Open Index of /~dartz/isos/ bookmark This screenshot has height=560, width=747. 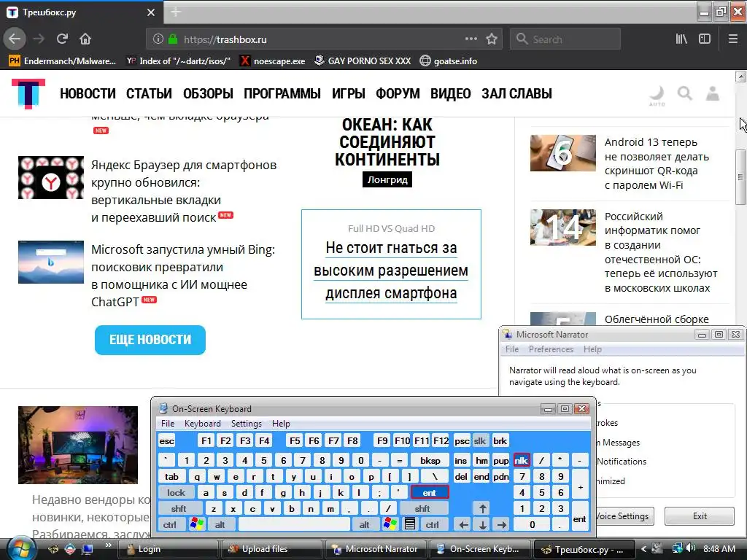point(179,61)
